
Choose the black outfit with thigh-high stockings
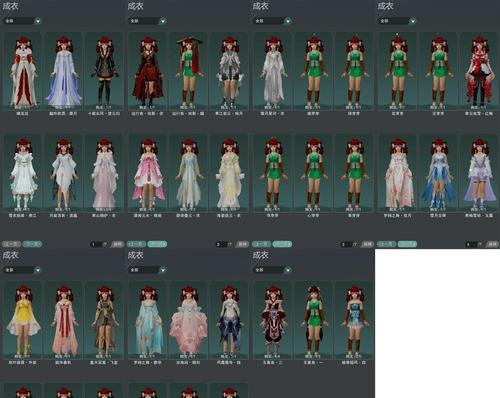coord(104,71)
